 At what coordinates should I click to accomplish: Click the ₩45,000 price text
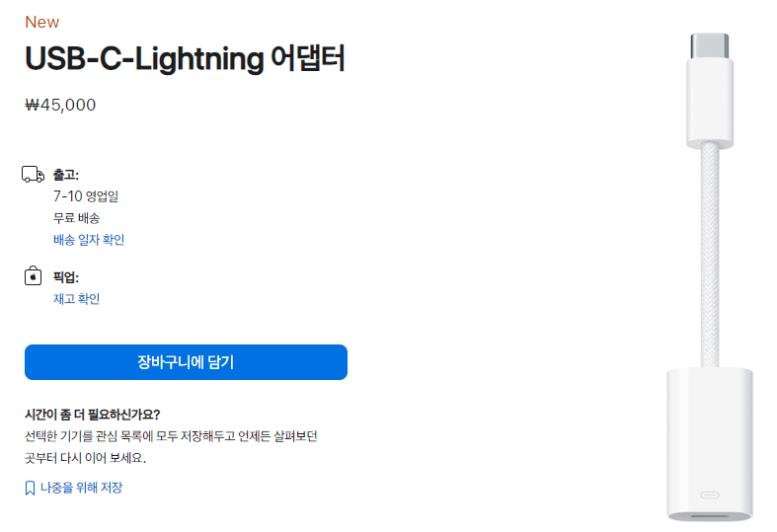(60, 105)
